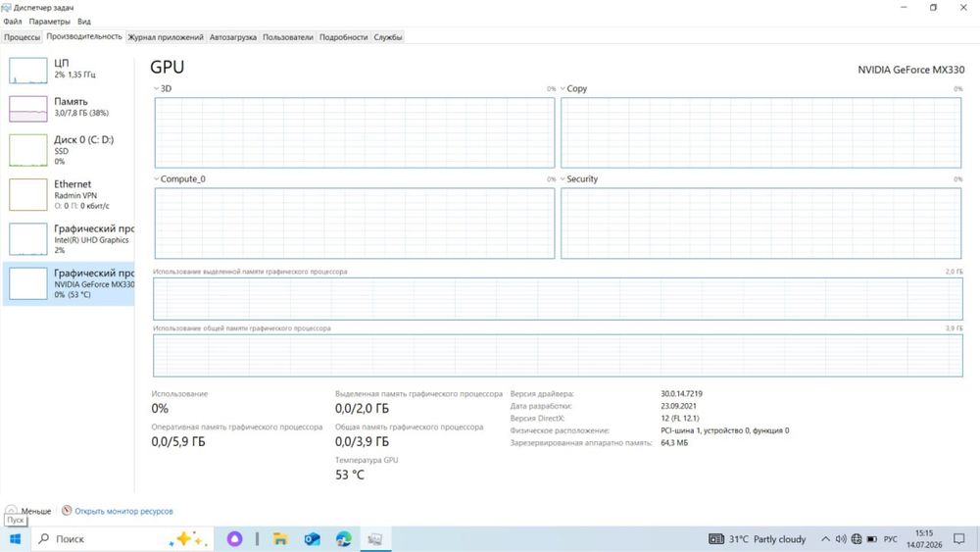
Task: Open the purple Alice assistant taskbar icon
Action: pos(234,539)
